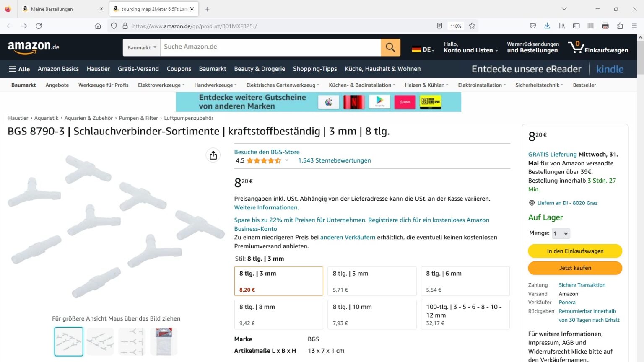
Task: Visit the BGS-Store link
Action: pos(267,152)
